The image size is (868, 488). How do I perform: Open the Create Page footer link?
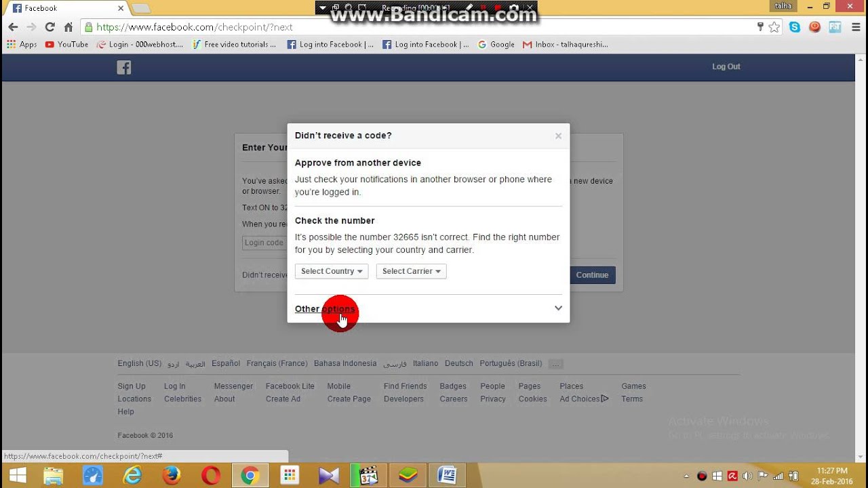click(x=349, y=399)
